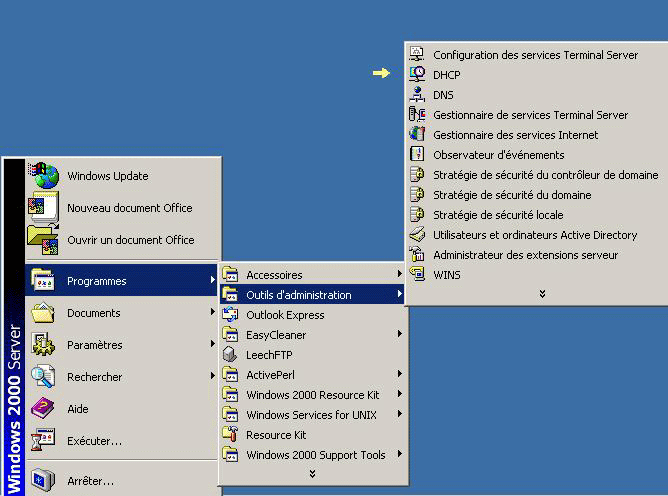Open the EasyCleaner submenu arrow

tap(400, 334)
